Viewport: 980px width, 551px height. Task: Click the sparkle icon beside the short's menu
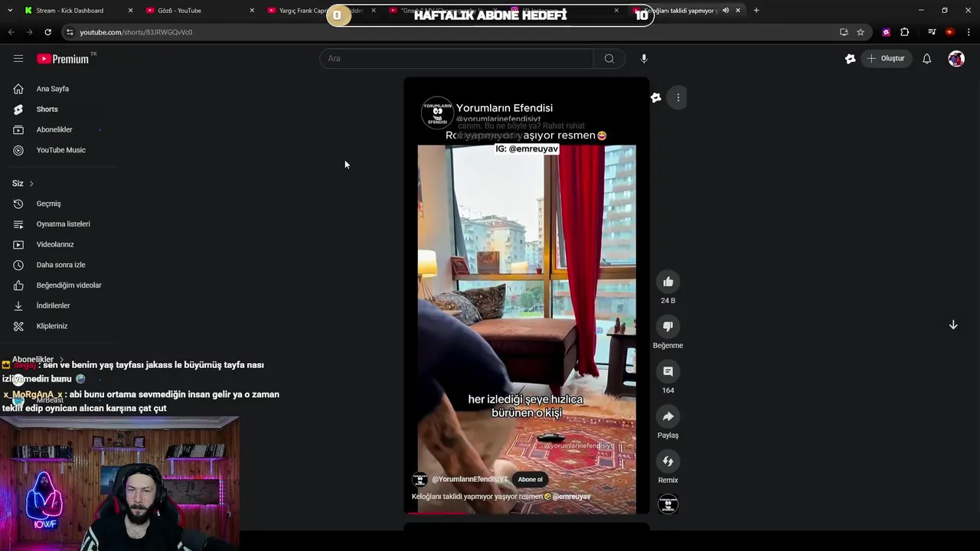656,97
